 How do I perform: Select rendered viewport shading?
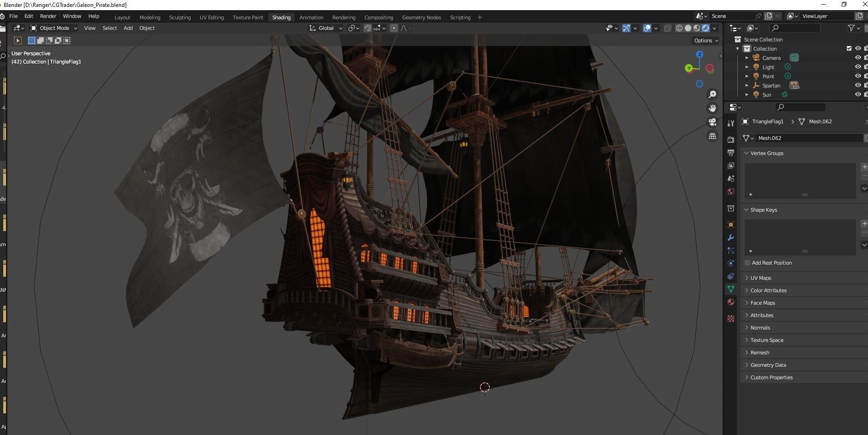706,28
